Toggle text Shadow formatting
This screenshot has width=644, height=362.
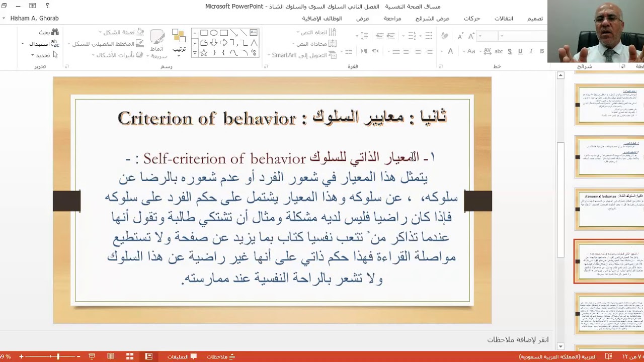[510, 51]
